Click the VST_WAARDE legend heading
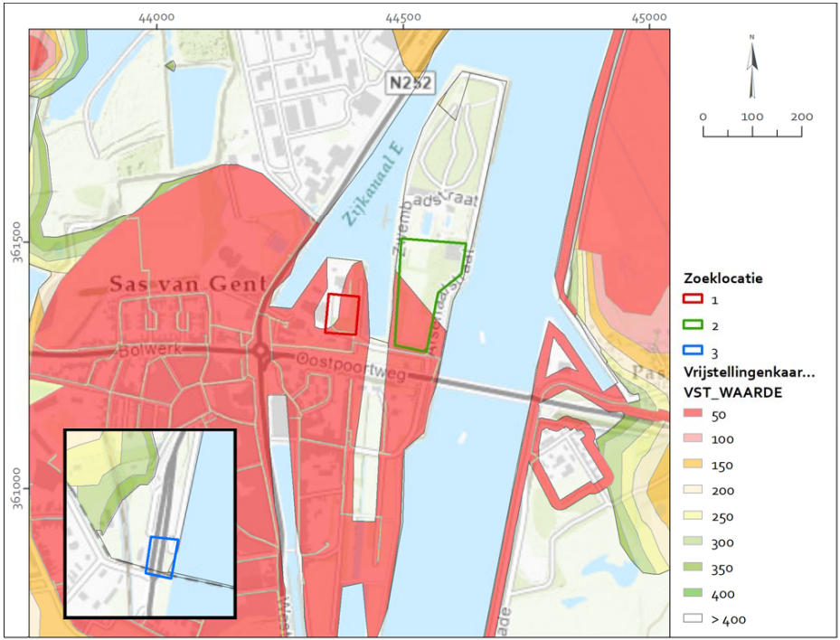Image resolution: width=840 pixels, height=640 pixels. point(732,392)
